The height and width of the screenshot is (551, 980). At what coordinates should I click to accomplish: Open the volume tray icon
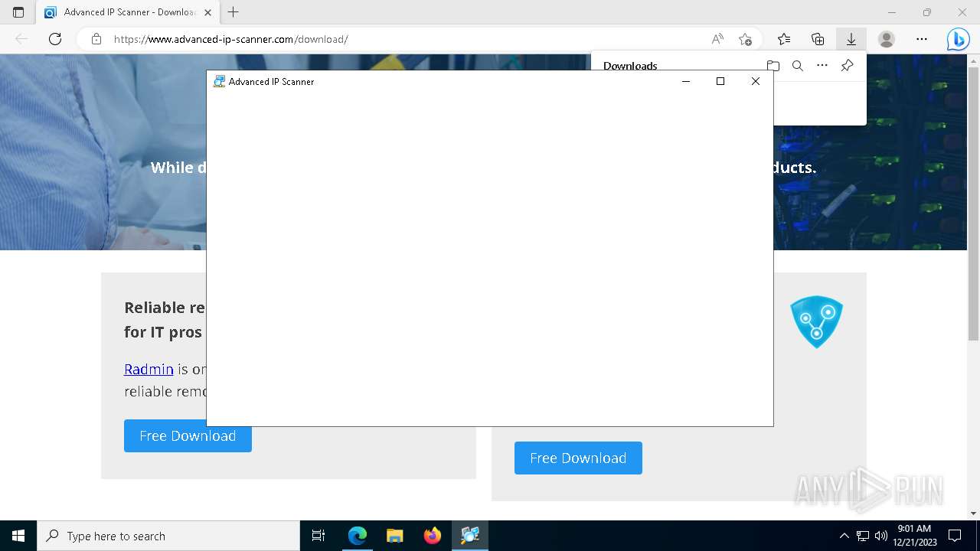coord(881,536)
